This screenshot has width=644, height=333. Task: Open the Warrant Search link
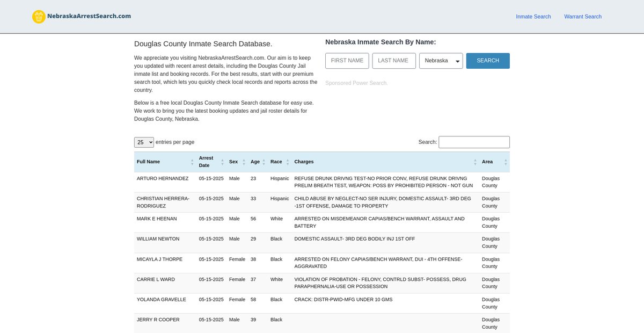click(x=583, y=17)
